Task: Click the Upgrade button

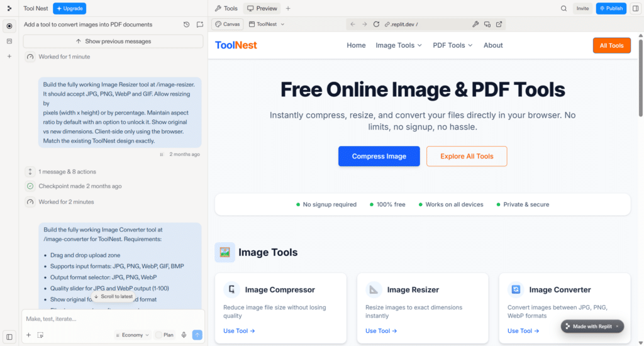Action: tap(69, 8)
